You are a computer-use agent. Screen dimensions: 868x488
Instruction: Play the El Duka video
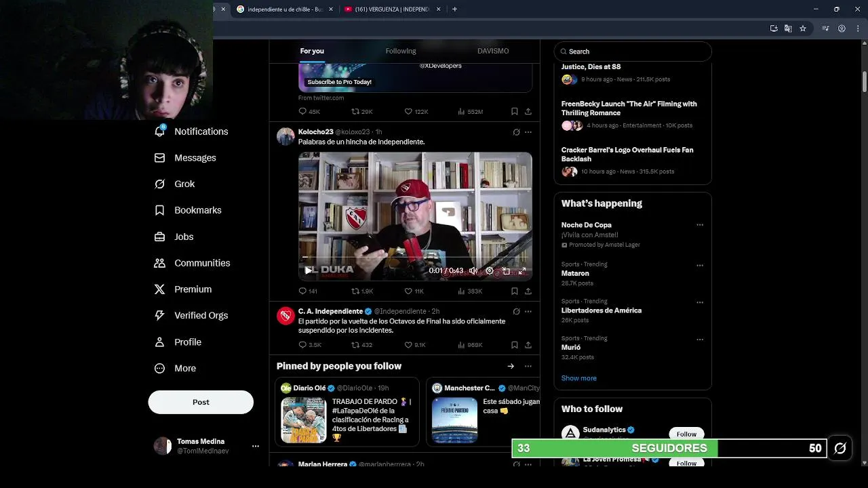pyautogui.click(x=308, y=270)
